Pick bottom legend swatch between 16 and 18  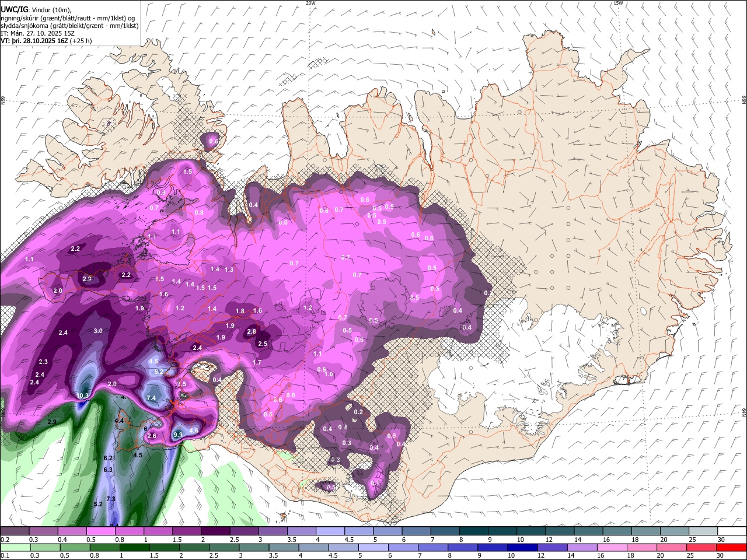click(x=611, y=547)
